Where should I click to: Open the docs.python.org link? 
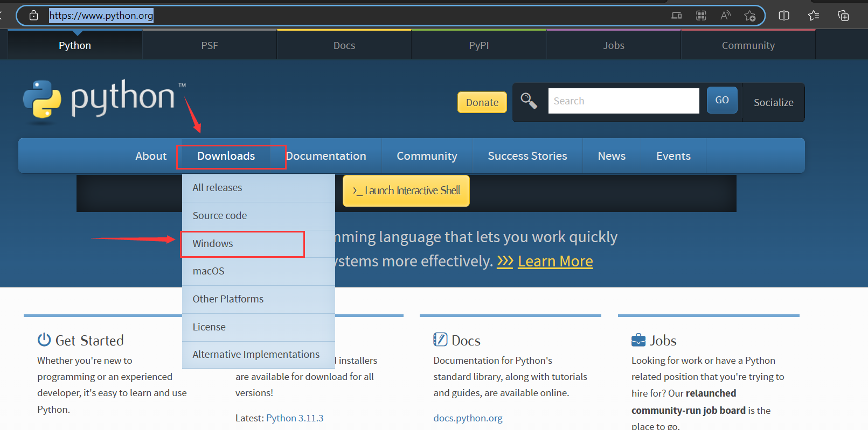468,418
